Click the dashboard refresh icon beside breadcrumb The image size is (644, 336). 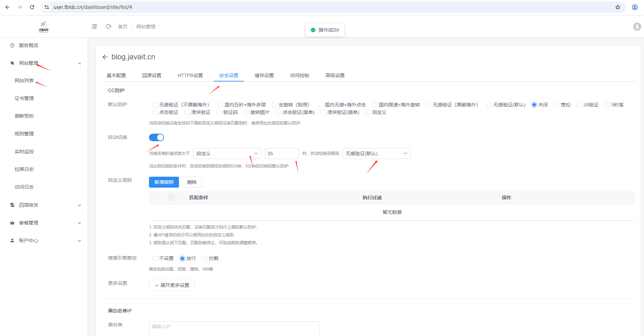pos(108,26)
